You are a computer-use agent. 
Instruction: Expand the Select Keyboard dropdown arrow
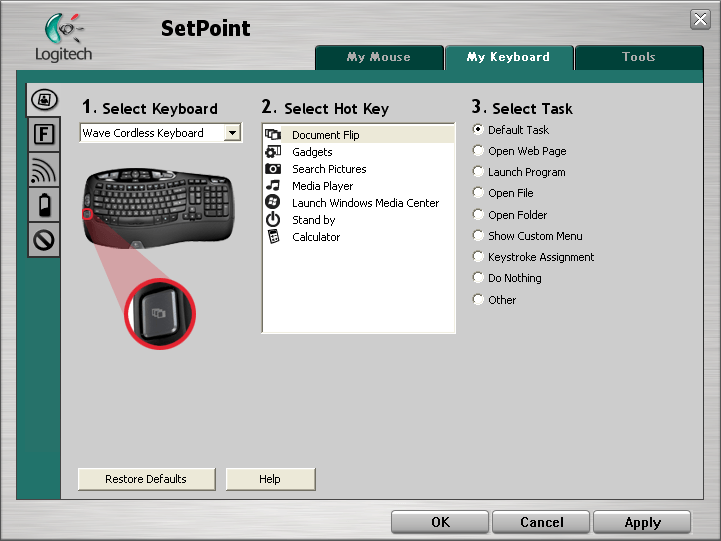point(233,133)
